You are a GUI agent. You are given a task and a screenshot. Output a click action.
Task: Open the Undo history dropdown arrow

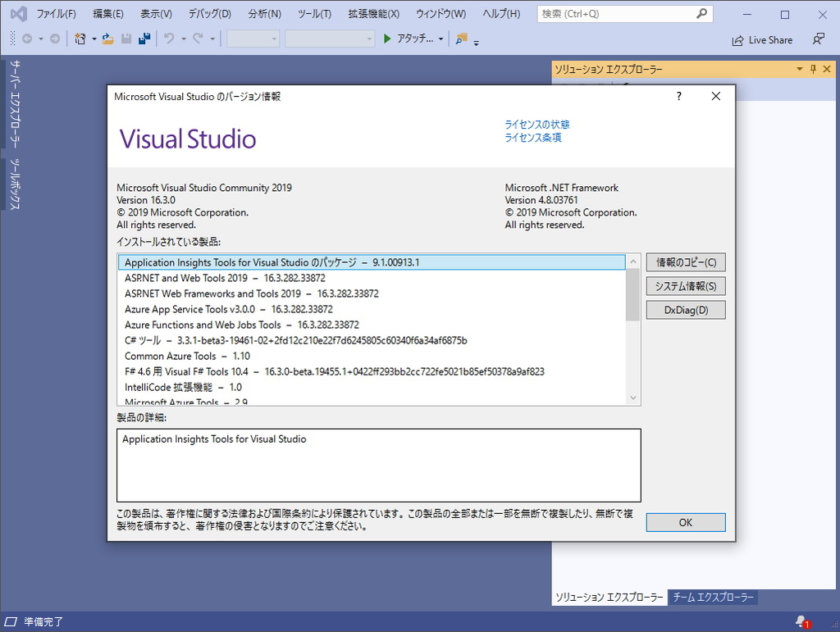click(182, 39)
